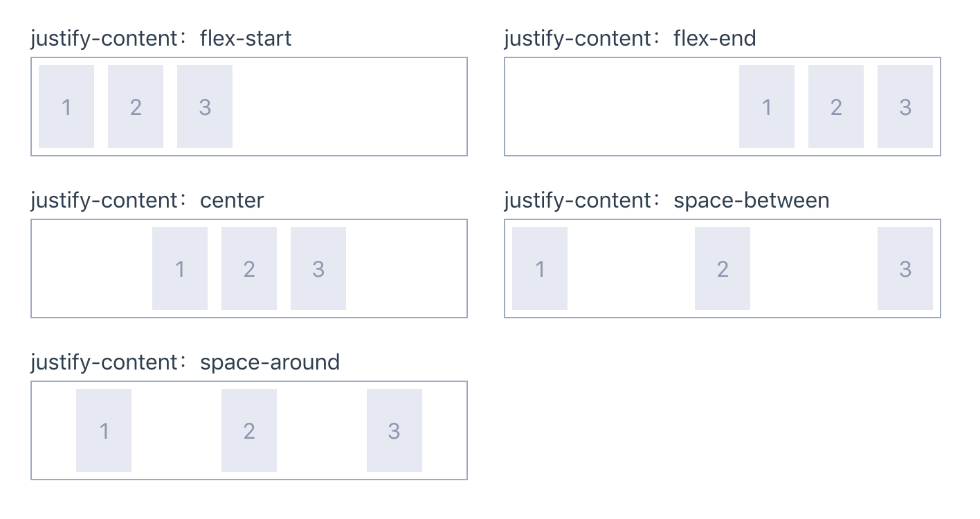Click the "justify-content: space-between" heading text
The image size is (980, 519).
tap(666, 201)
